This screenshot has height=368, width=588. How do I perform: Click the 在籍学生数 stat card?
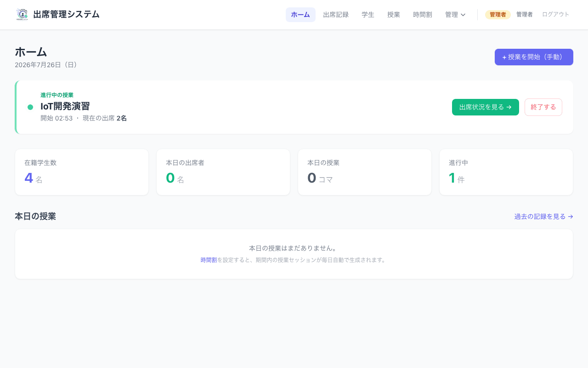[x=82, y=172]
